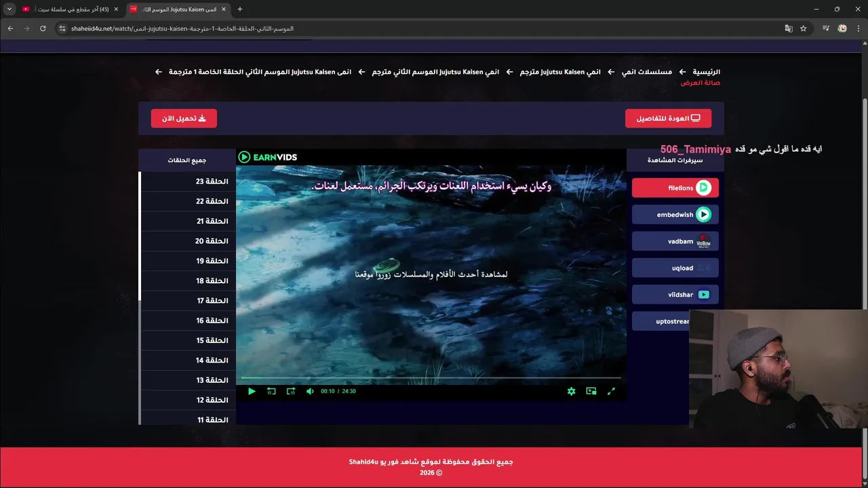Screen dimensions: 868x488
Task: Select the Jujutsu Kaisen browser tab
Action: point(179,9)
